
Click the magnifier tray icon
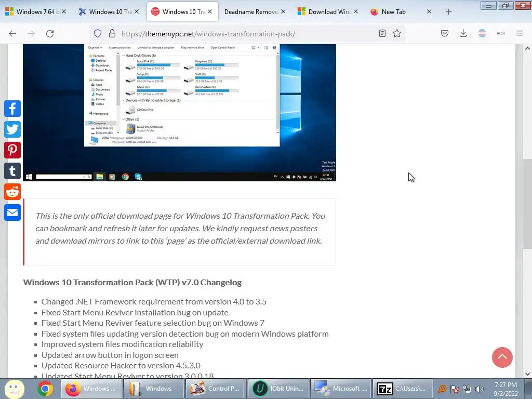pyautogui.click(x=442, y=389)
